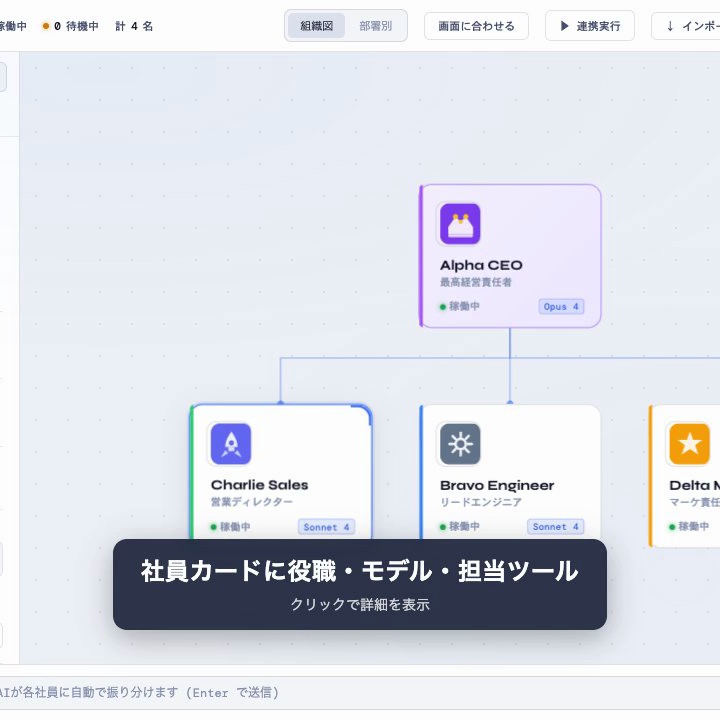The height and width of the screenshot is (720, 720).
Task: Open the Bravo Engineer gear icon
Action: coord(460,444)
